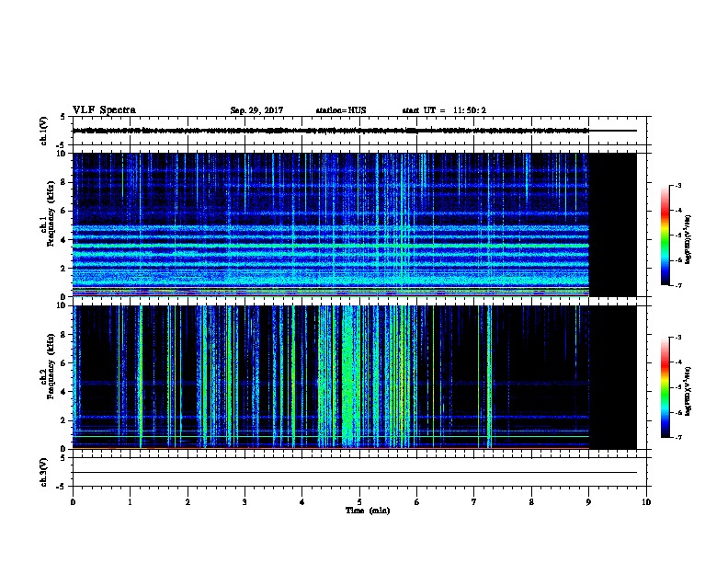The image size is (728, 563).
Task: Click time axis tick label "8"
Action: coord(531,502)
